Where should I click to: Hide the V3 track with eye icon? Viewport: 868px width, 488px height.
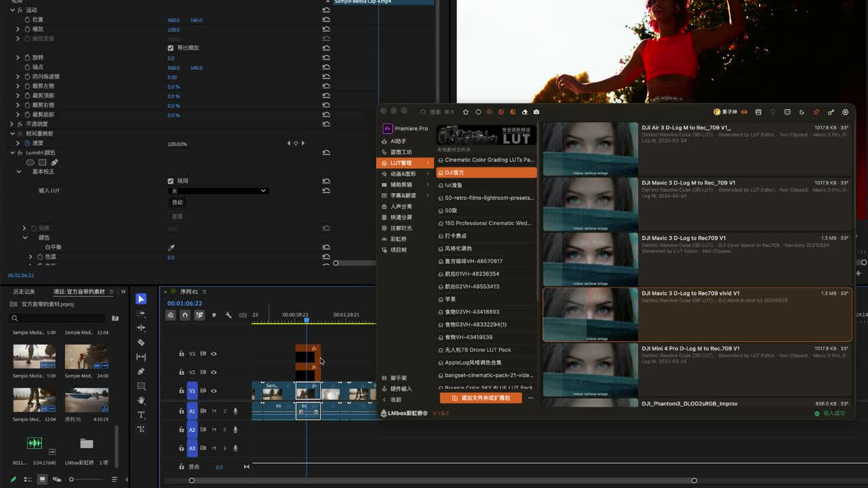click(x=214, y=354)
